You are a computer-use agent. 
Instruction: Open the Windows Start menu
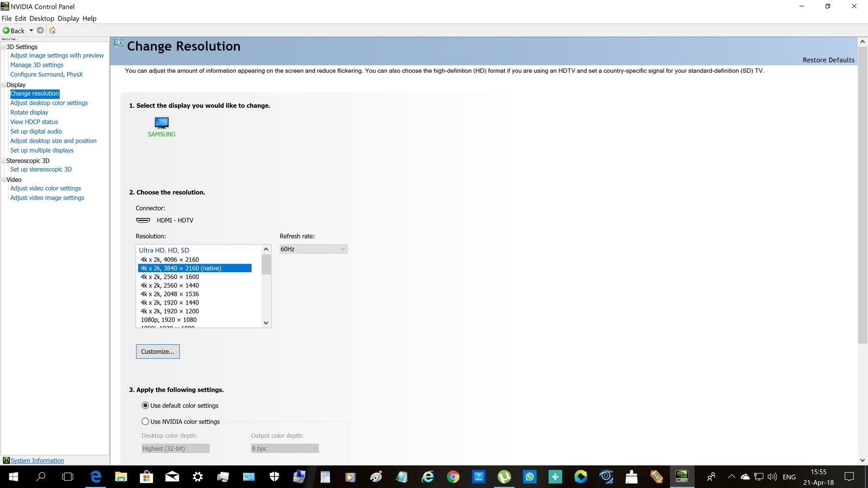(13, 477)
